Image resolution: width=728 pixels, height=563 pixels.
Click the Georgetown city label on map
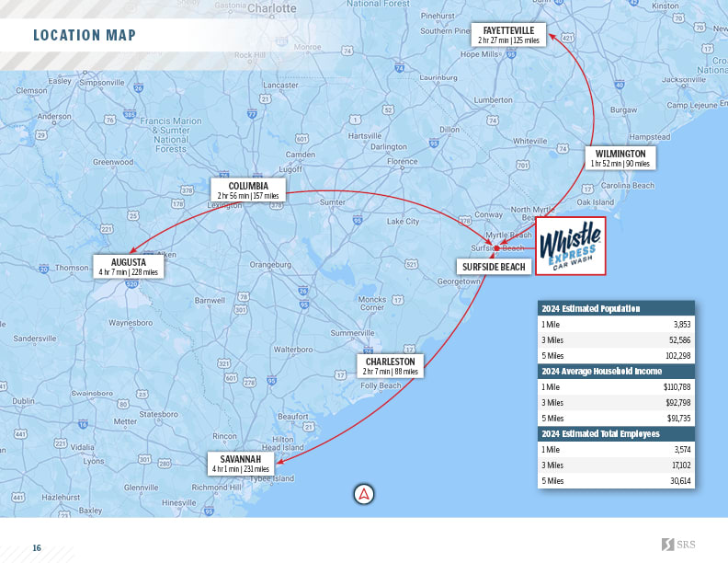[459, 281]
